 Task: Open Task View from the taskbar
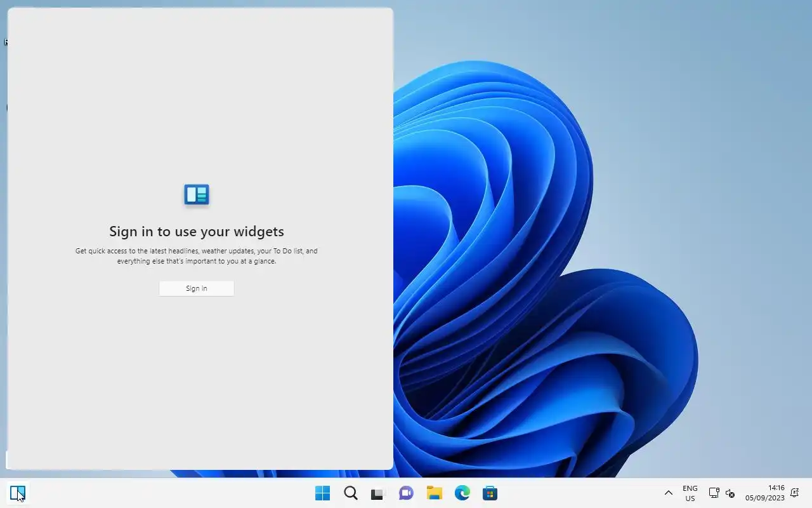click(378, 493)
